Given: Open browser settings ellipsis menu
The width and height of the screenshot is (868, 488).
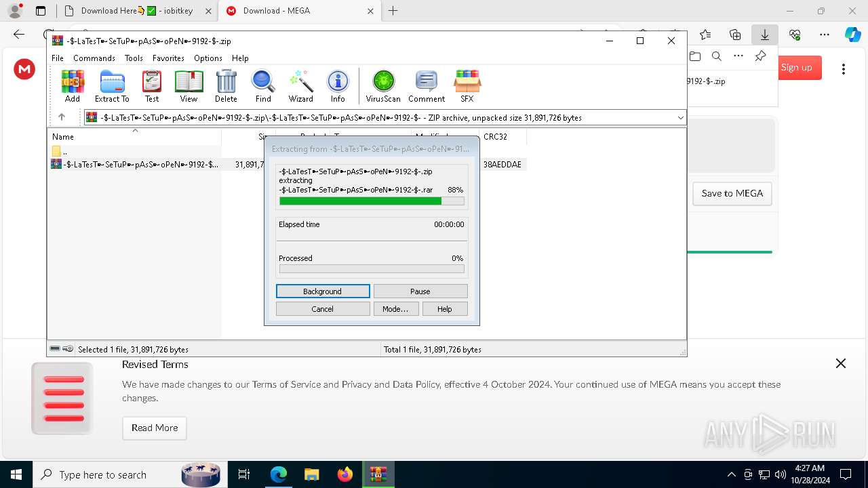Looking at the screenshot, I should pos(825,35).
